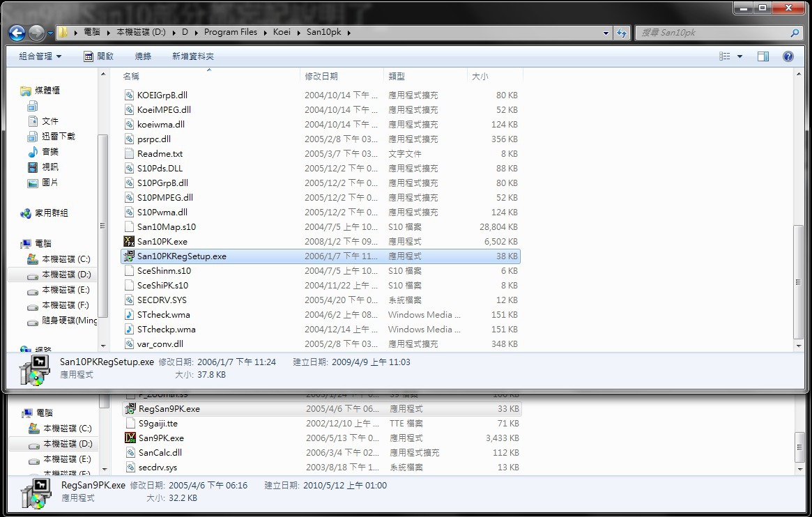This screenshot has height=517, width=812.
Task: Open dropdown arrow after San10pk breadcrumb
Action: (349, 33)
